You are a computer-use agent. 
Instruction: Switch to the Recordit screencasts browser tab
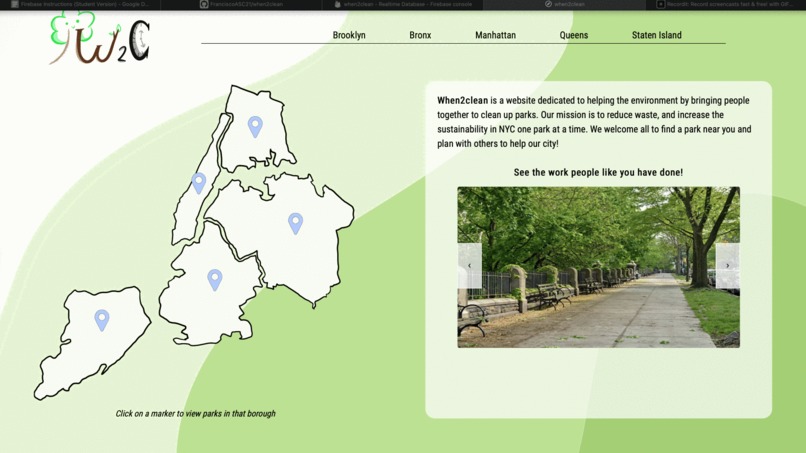tap(725, 5)
